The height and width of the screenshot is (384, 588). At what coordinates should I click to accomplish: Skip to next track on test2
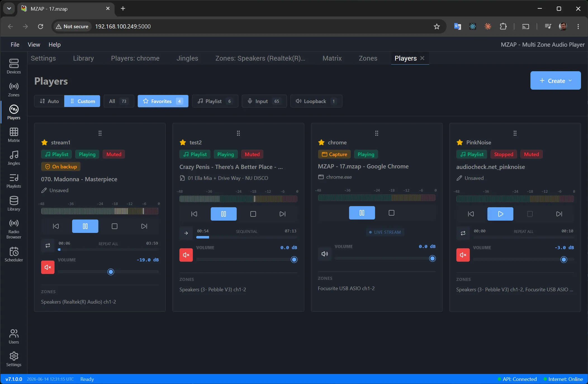coord(283,214)
